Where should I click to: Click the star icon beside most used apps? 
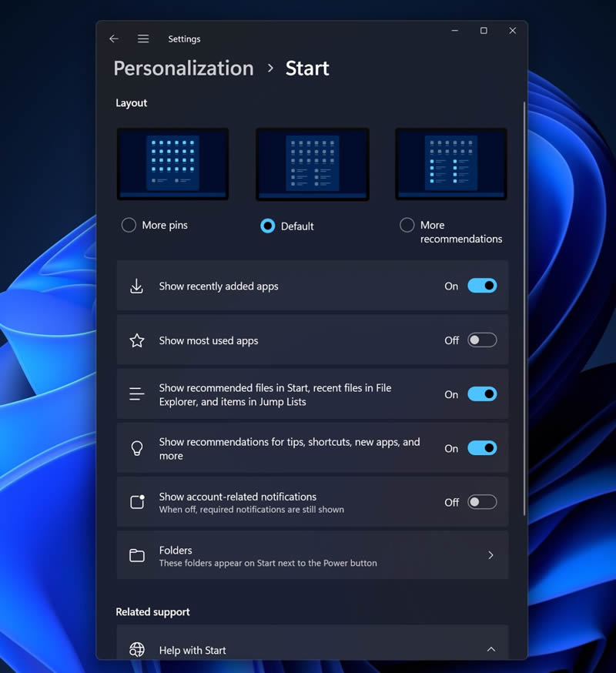[137, 340]
